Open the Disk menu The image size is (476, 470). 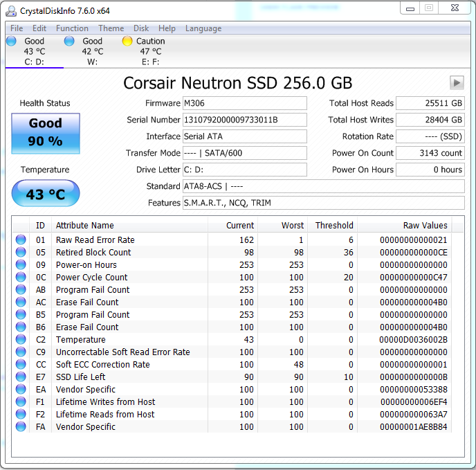(x=141, y=28)
